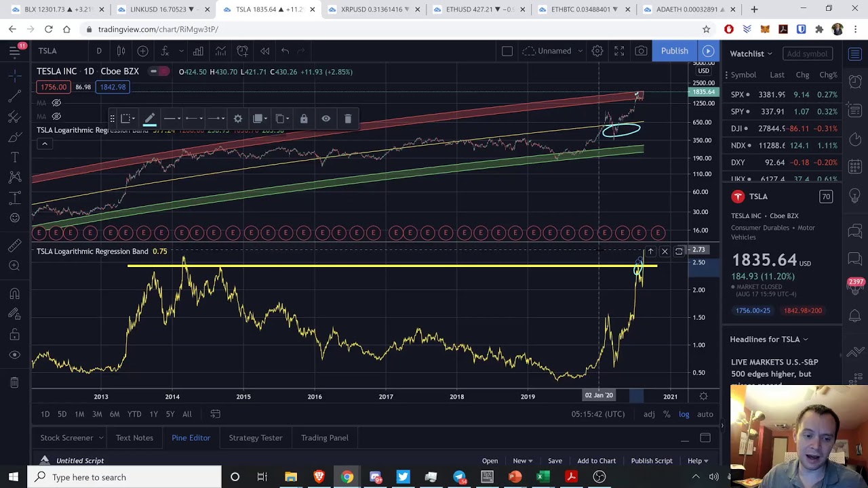Select the trend line drawing tool
The image size is (868, 488).
14,97
